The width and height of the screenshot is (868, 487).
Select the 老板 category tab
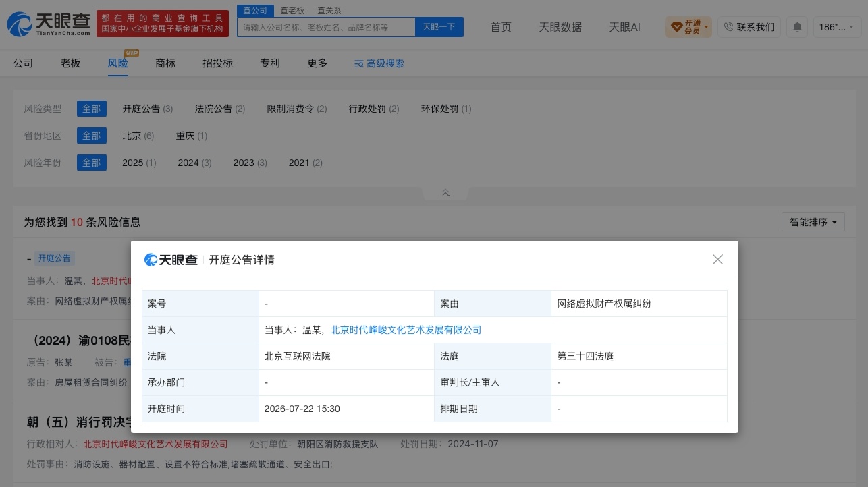[x=70, y=63]
